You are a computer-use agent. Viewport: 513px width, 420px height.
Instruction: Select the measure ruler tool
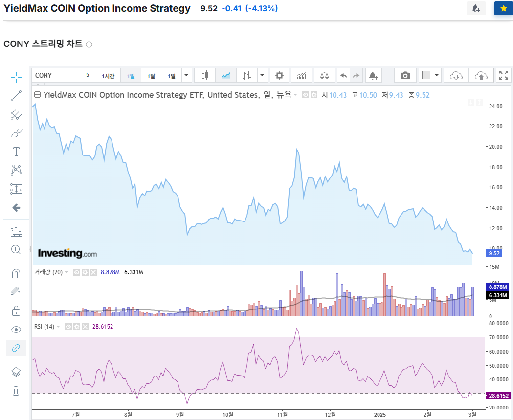[16, 231]
